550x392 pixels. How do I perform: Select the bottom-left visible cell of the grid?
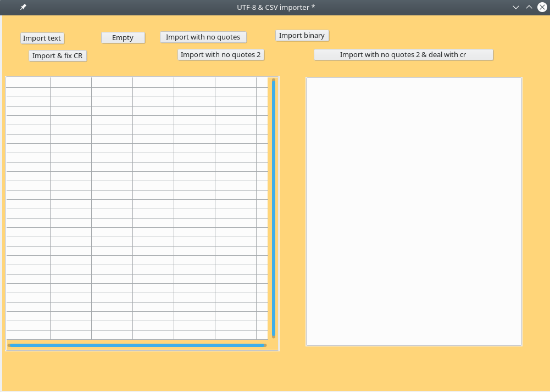pos(28,335)
